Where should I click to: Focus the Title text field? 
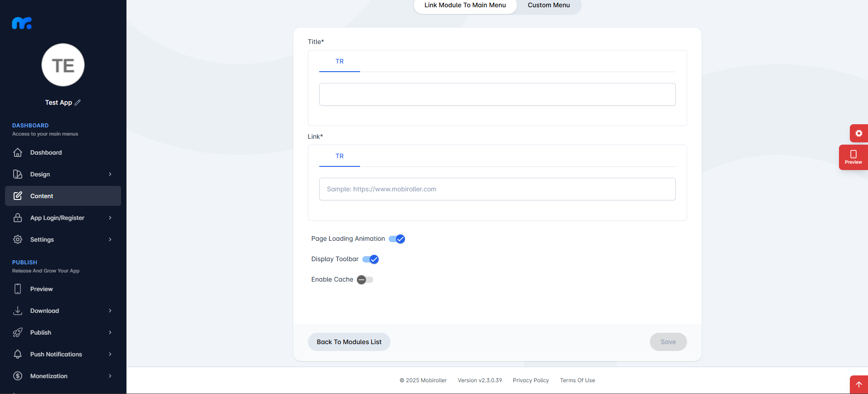497,94
